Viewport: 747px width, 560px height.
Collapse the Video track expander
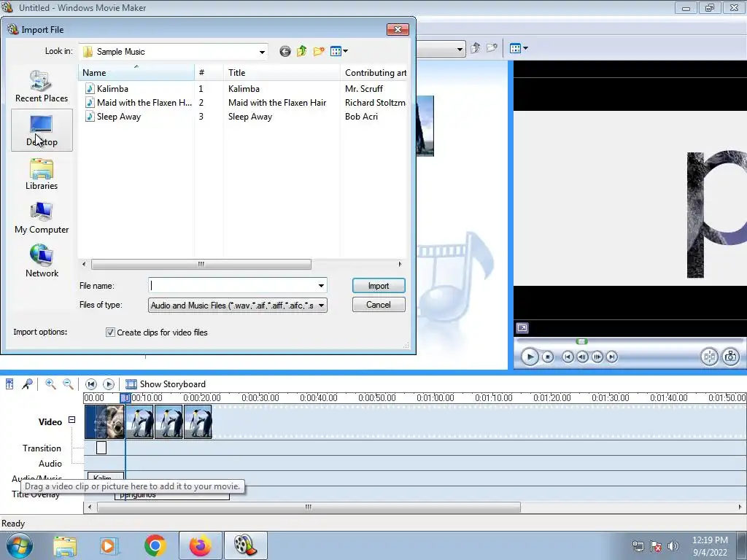click(x=71, y=419)
